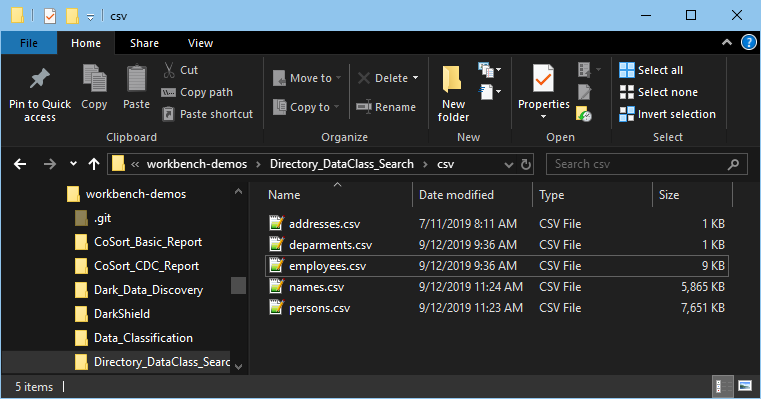Select the names.csv file

click(x=497, y=287)
